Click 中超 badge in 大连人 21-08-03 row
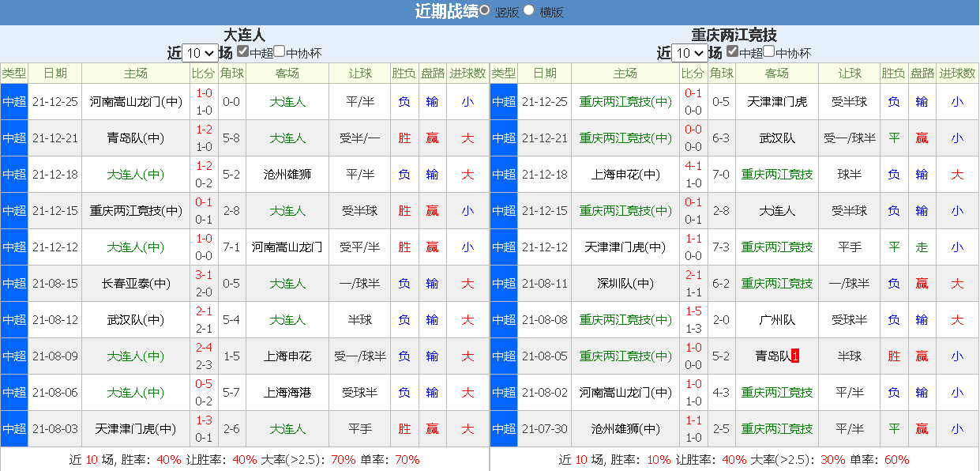 pos(14,429)
